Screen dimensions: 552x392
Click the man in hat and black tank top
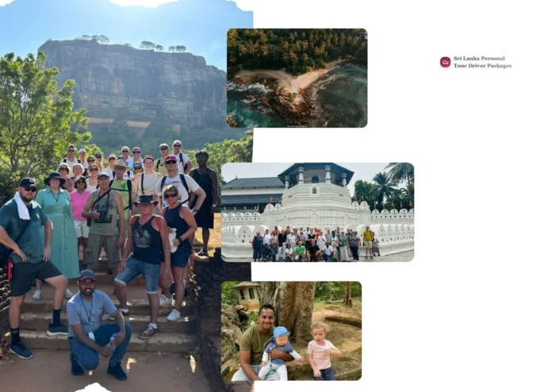[x=144, y=264]
